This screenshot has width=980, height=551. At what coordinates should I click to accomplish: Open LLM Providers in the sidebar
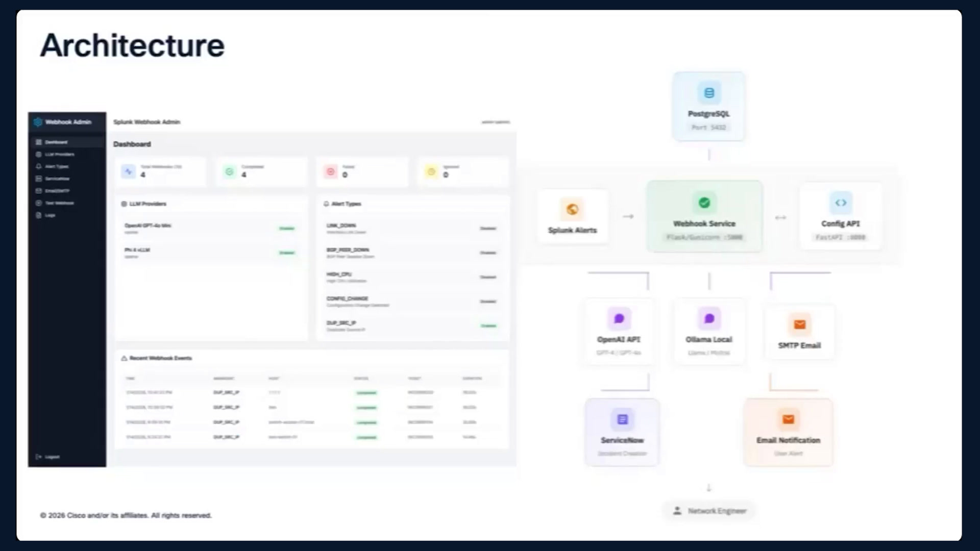(x=67, y=154)
